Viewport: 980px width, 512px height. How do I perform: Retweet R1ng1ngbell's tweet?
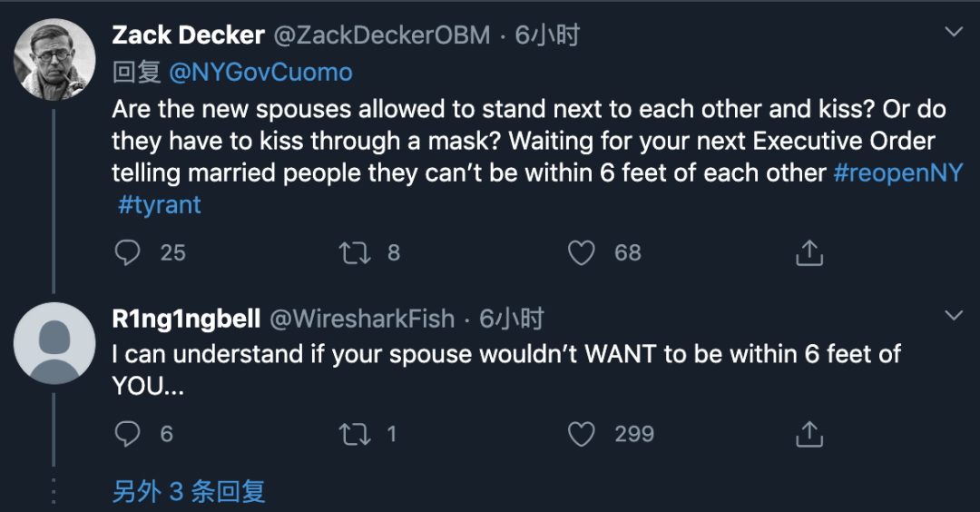pos(355,434)
